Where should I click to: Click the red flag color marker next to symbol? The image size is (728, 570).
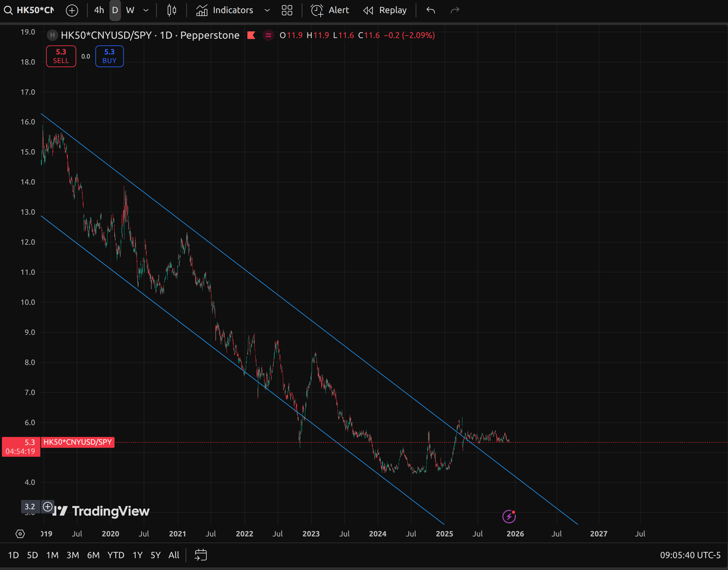coord(251,35)
